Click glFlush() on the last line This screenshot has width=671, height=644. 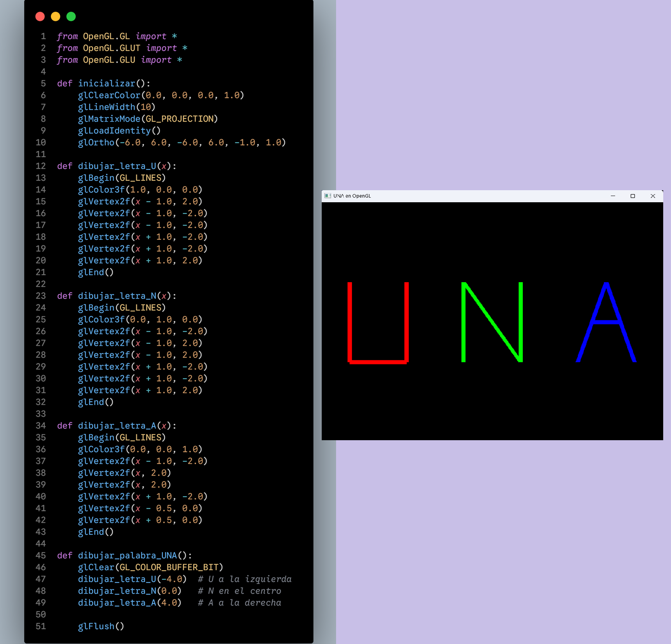click(101, 626)
